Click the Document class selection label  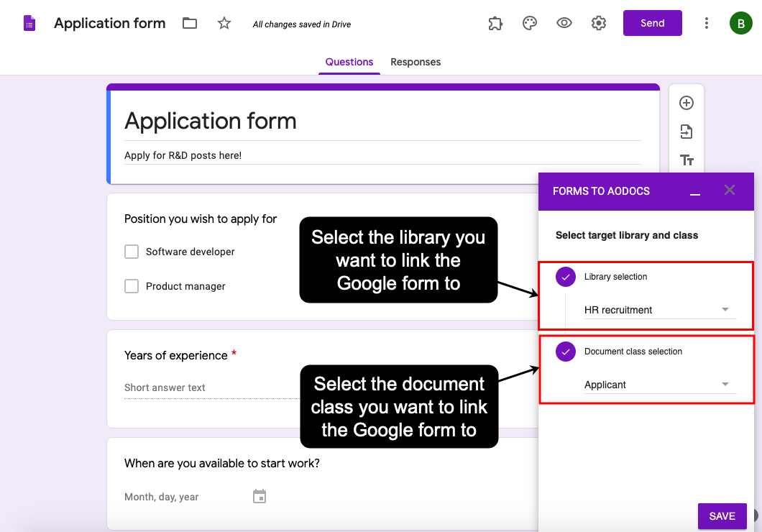click(633, 352)
